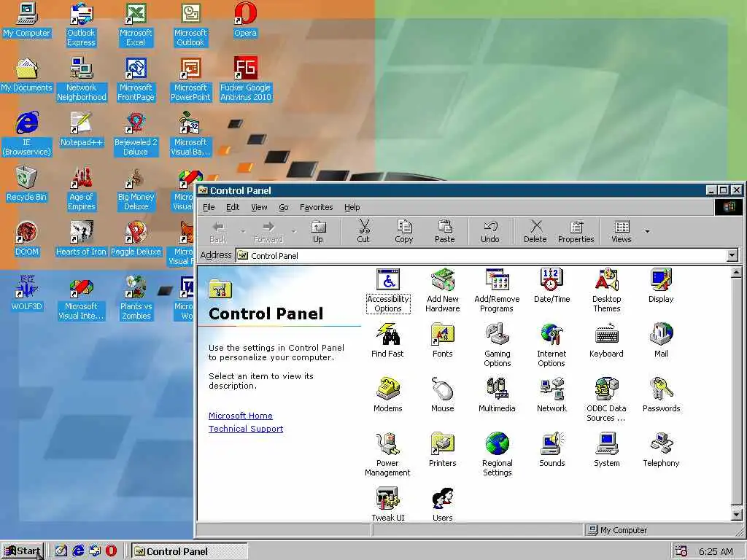
Task: Open the File menu
Action: 209,207
